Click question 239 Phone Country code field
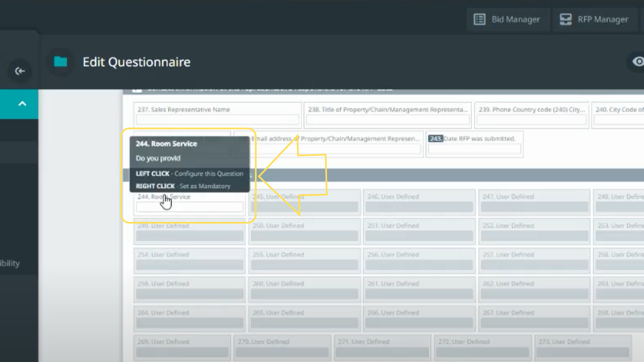The image size is (644, 362). tap(532, 110)
